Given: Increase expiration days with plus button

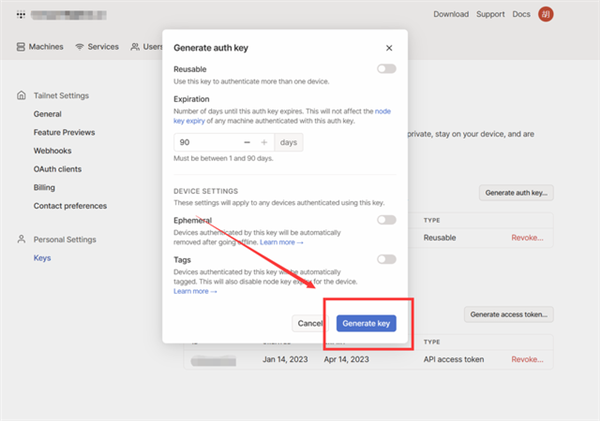Looking at the screenshot, I should [264, 143].
